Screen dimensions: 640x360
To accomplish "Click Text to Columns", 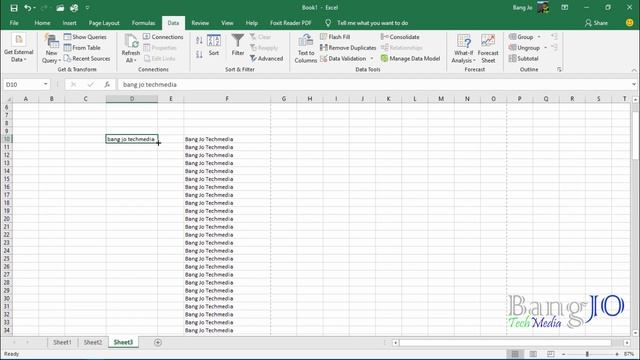I will click(x=306, y=49).
